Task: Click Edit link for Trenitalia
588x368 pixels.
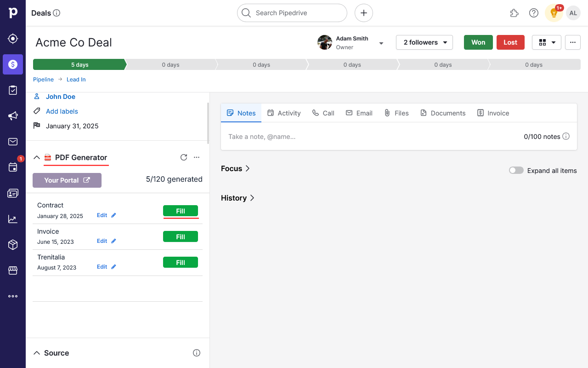Action: (x=102, y=267)
